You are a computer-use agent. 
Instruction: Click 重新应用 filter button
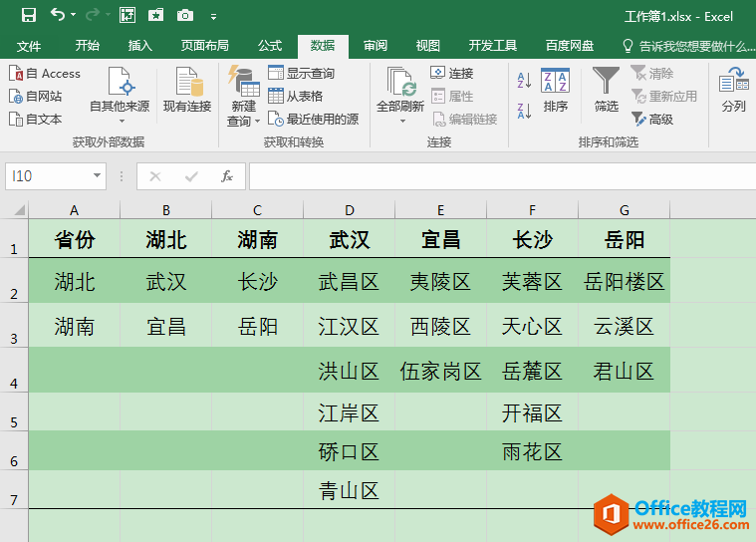click(x=664, y=97)
